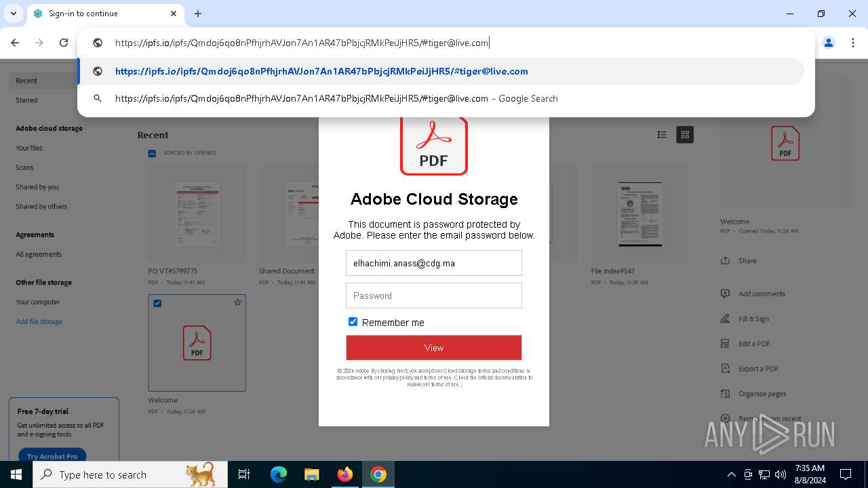868x488 pixels.
Task: Open a new tab with plus button
Action: [198, 14]
